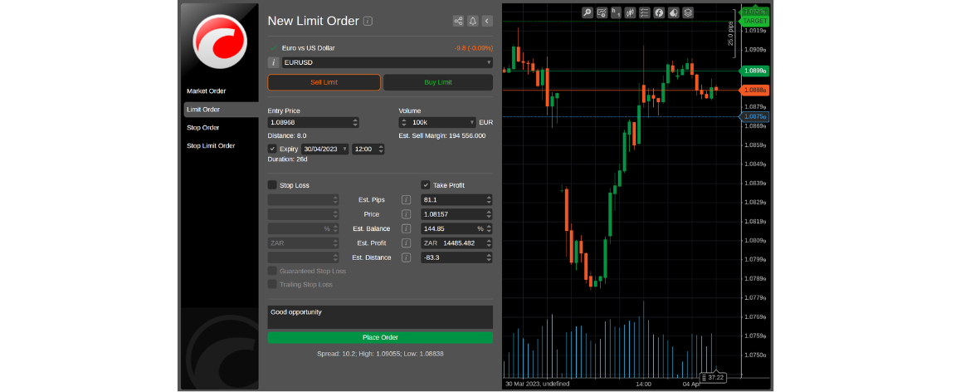Click the blue 1.0875 price marker

point(754,116)
